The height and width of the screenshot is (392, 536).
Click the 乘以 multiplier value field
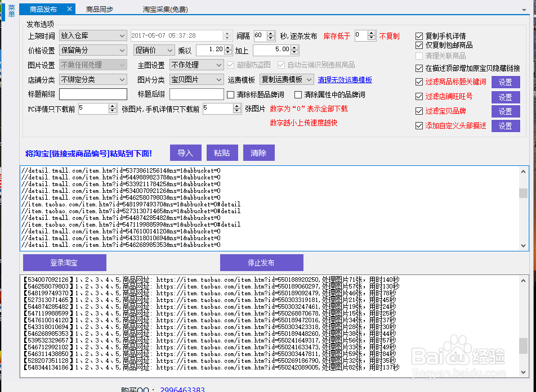pos(211,50)
